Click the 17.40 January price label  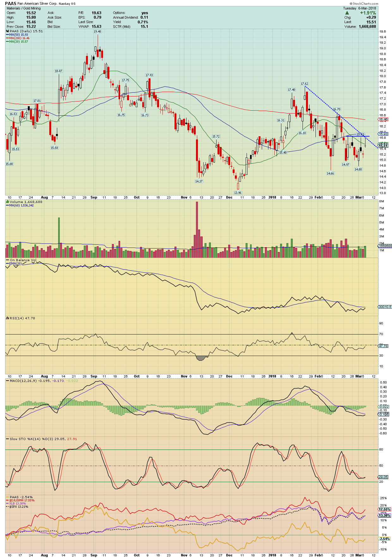coord(291,90)
